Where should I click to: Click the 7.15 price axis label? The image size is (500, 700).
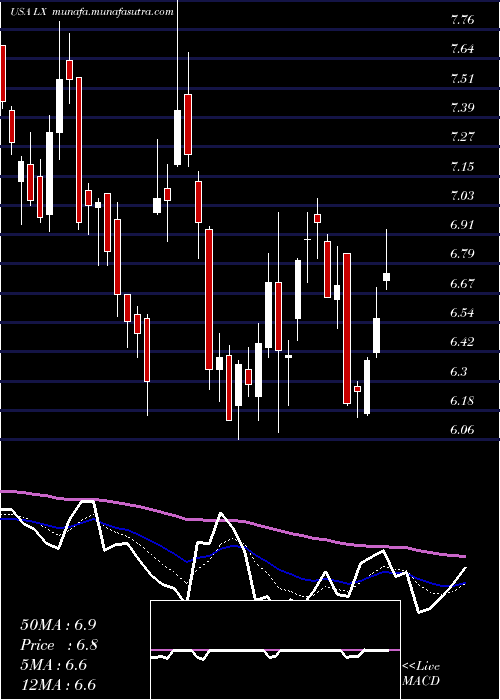(462, 167)
